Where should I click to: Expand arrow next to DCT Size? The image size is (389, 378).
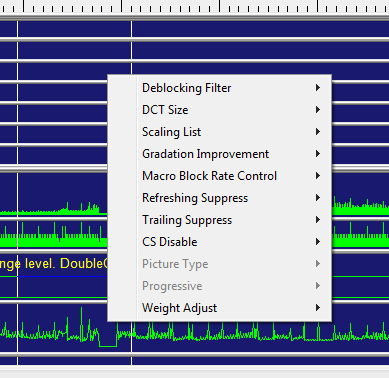click(318, 110)
